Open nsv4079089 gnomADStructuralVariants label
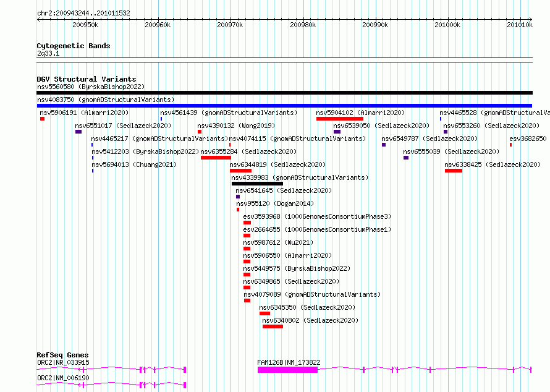 tap(312, 294)
